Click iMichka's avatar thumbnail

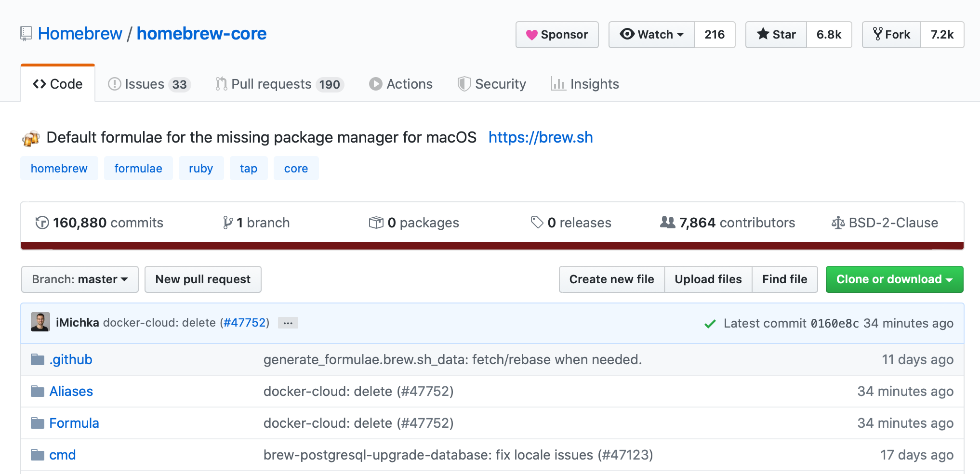point(40,322)
